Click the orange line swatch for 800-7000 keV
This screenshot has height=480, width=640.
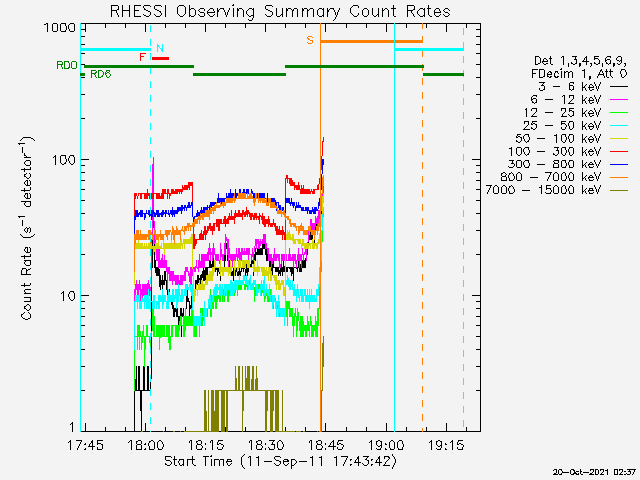(x=619, y=177)
